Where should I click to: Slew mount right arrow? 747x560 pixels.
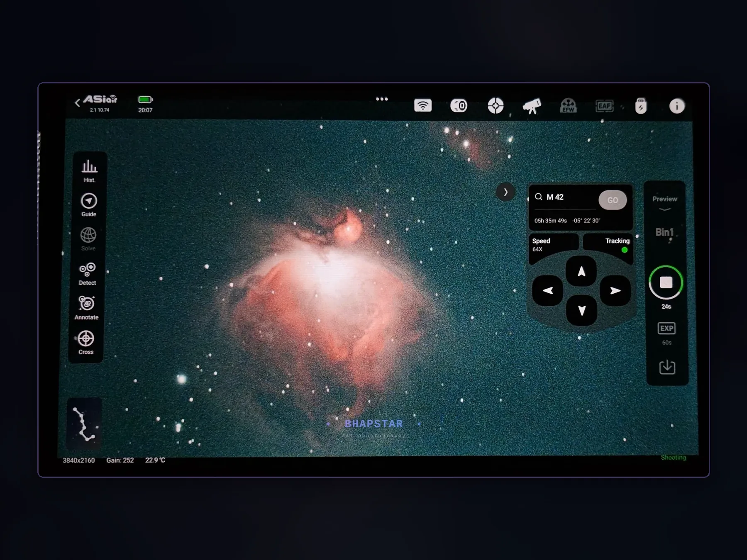tap(615, 290)
